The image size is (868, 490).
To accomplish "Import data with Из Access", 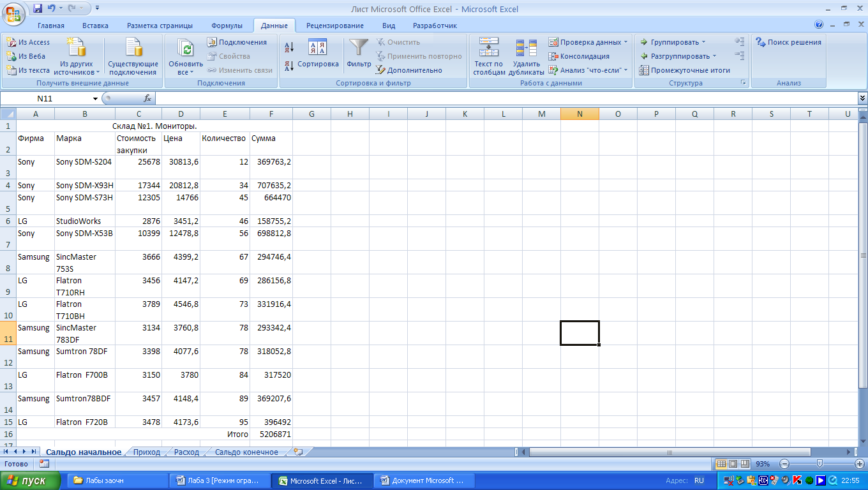I will (x=28, y=42).
